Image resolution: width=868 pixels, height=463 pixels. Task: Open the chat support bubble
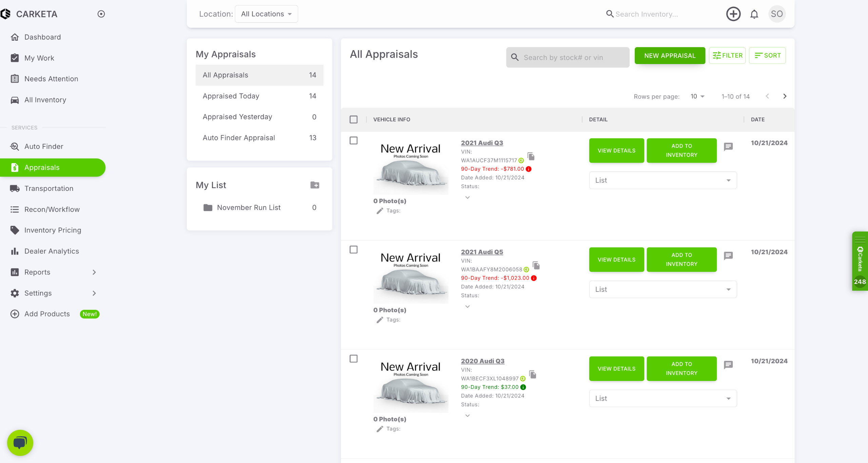click(20, 442)
